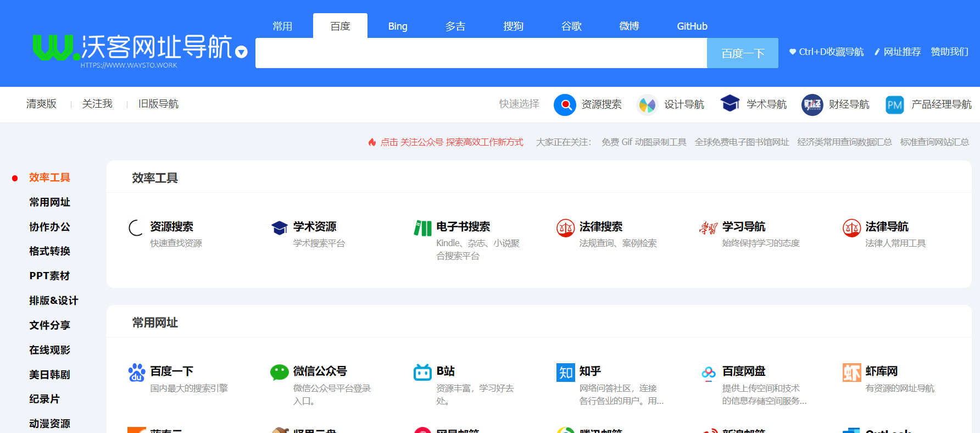Screen dimensions: 980x433
Task: Click the 财经导航 round icon
Action: coord(812,104)
